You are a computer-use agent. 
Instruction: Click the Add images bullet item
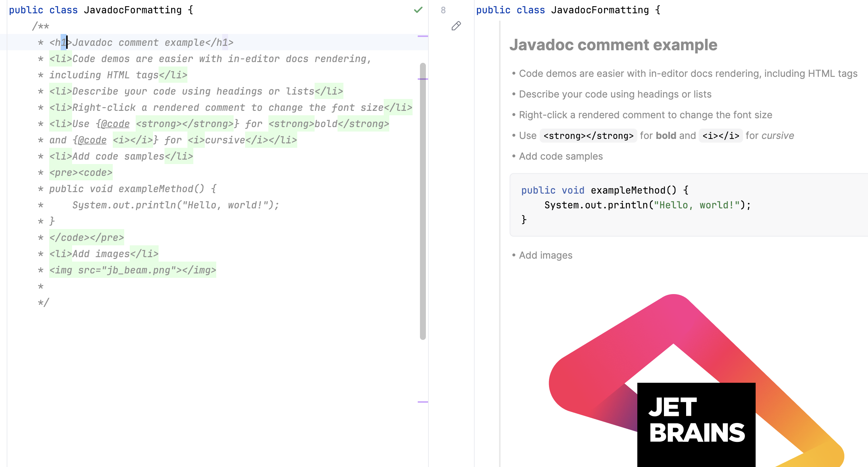[x=545, y=255]
